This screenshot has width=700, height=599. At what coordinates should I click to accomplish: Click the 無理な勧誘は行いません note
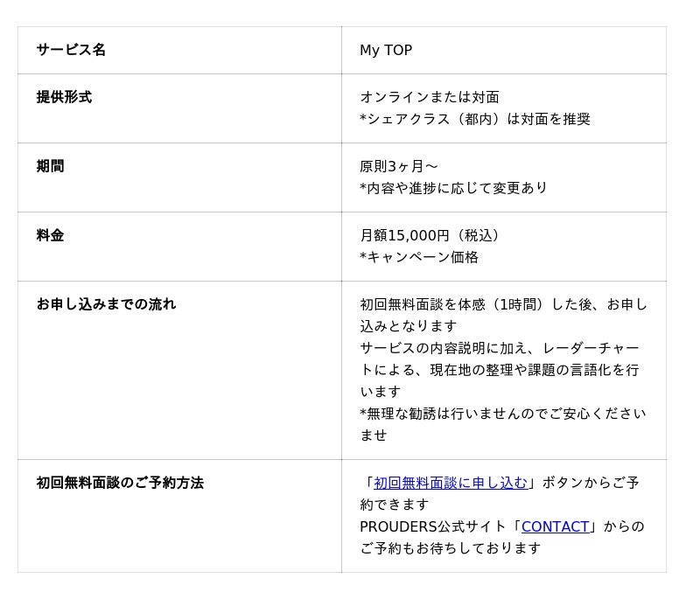click(503, 414)
